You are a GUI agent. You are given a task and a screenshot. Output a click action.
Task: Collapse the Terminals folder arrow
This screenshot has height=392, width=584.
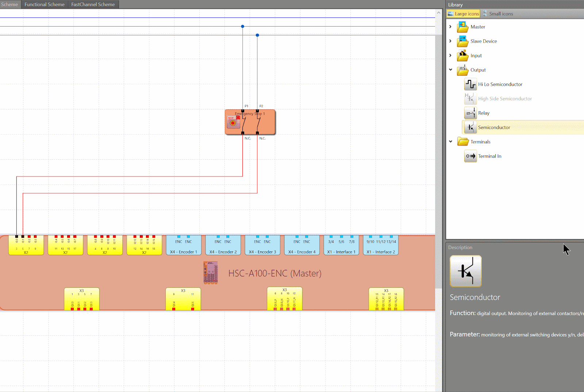[x=450, y=141]
